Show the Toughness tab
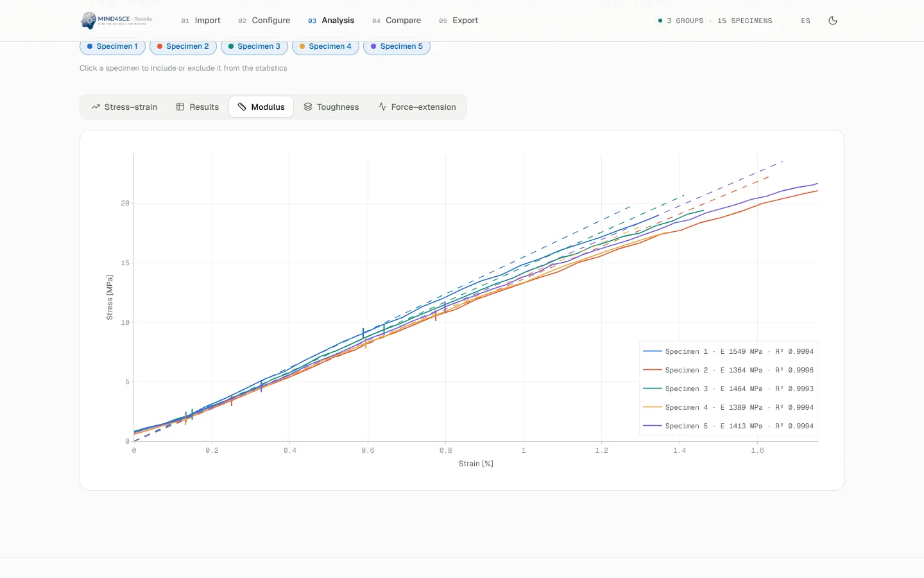 point(331,107)
